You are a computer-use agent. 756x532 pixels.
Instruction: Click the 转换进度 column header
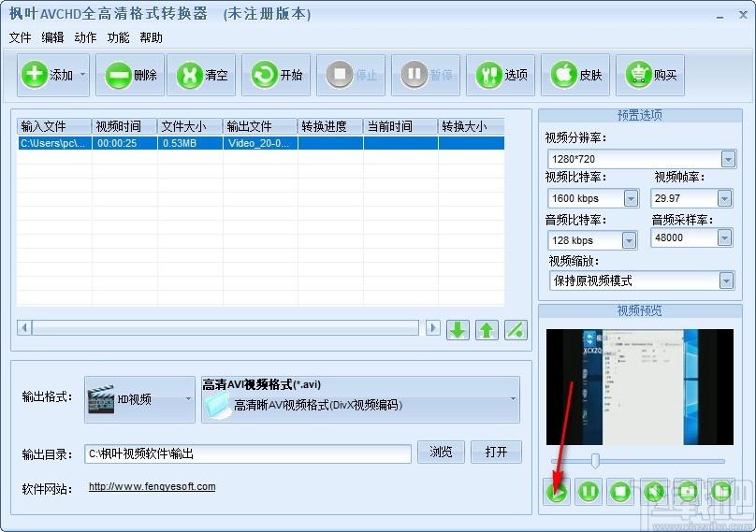tap(330, 126)
